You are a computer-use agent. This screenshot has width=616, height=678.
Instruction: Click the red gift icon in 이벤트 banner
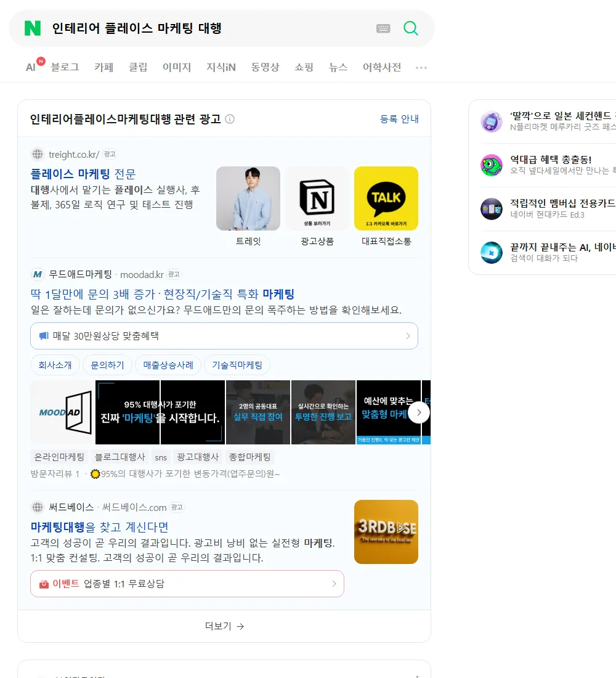(44, 584)
